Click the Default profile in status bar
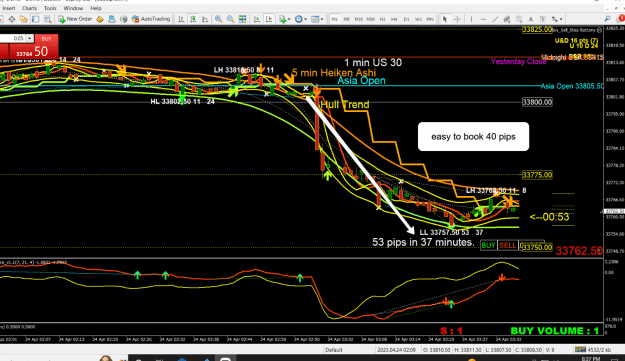The height and width of the screenshot is (361, 625). coord(334,350)
